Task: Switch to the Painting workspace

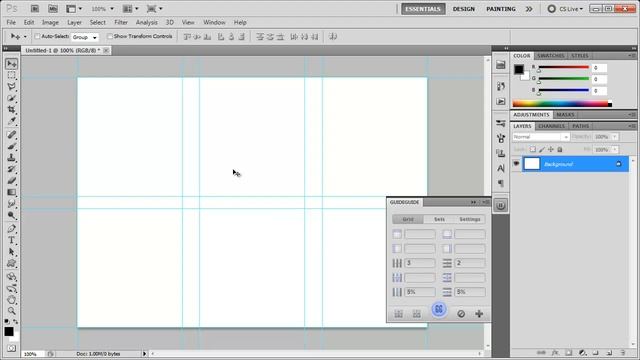Action: click(501, 9)
